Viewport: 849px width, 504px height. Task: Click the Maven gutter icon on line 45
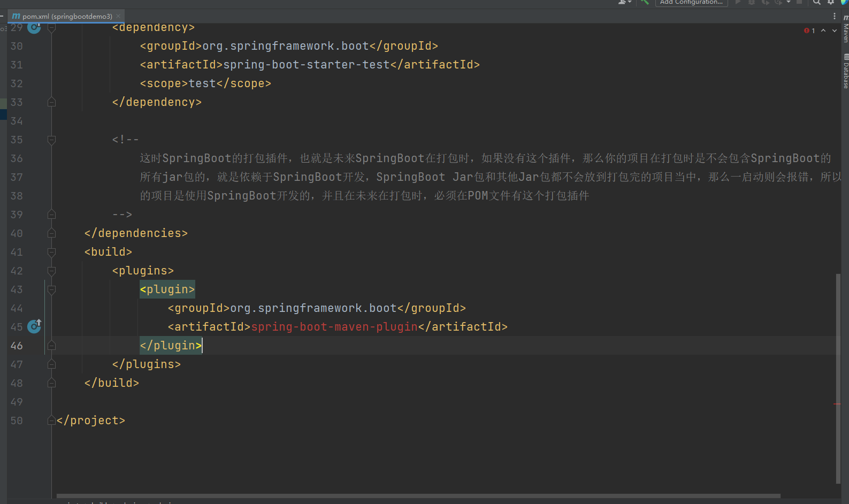pyautogui.click(x=34, y=326)
